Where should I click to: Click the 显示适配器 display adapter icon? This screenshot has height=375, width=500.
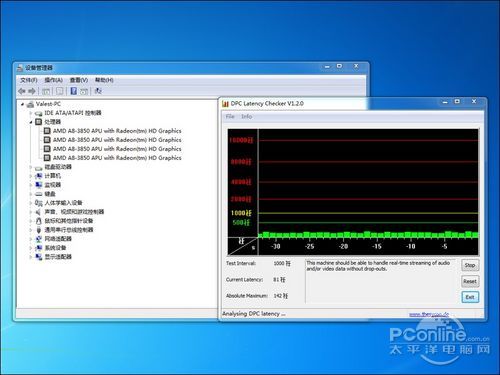pos(39,257)
